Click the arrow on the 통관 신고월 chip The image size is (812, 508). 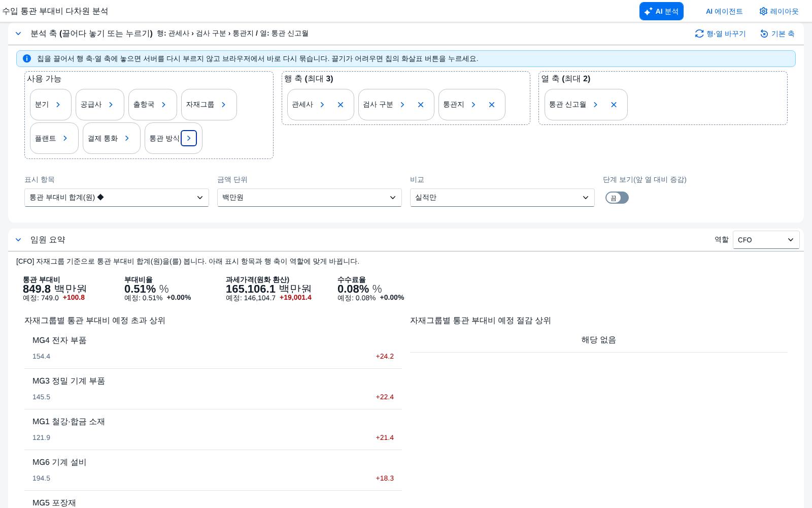coord(595,105)
